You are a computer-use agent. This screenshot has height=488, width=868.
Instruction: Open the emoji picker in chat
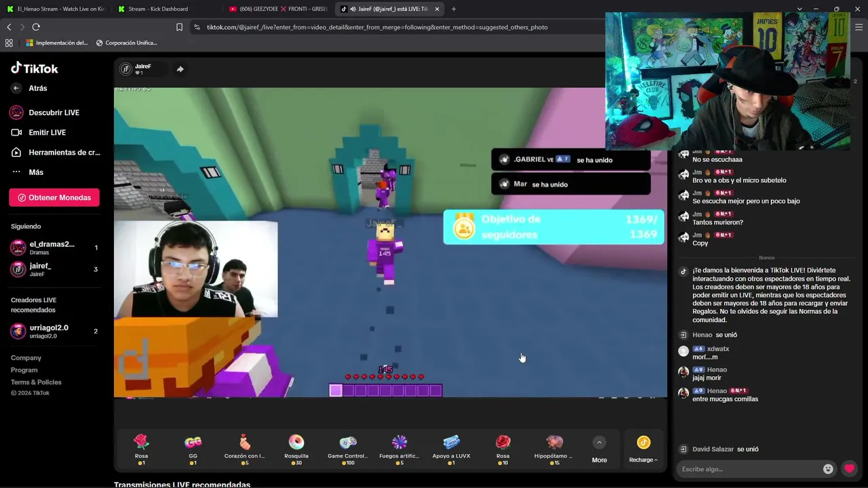(x=828, y=469)
